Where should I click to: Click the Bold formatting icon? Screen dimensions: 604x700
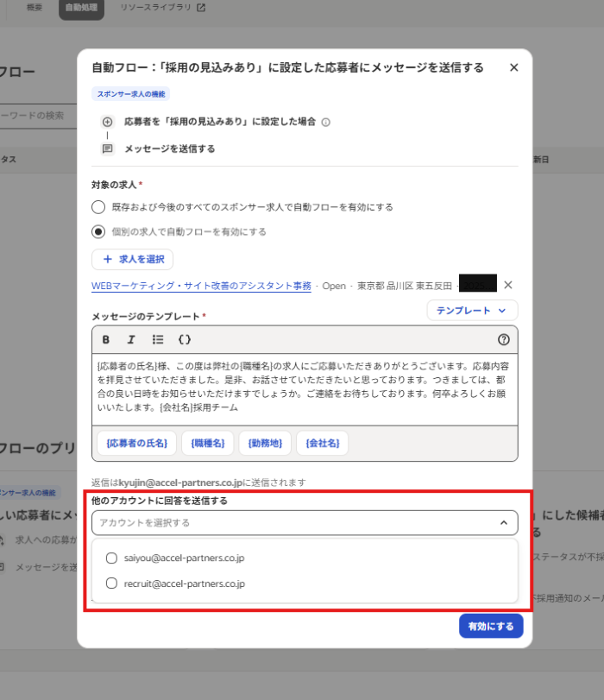coord(106,339)
